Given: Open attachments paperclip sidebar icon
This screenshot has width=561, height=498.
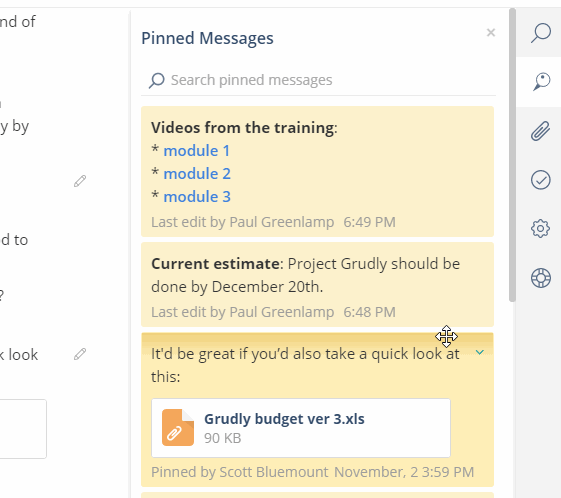Looking at the screenshot, I should click(x=540, y=131).
